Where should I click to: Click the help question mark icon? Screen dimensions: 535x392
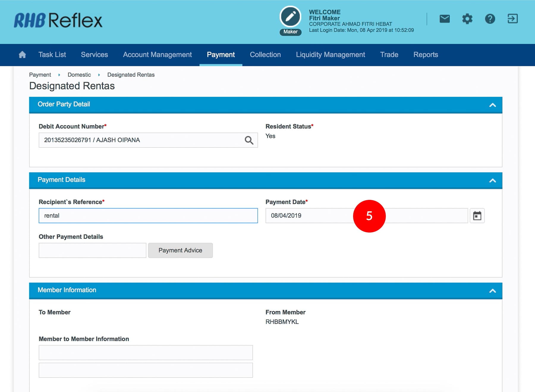click(490, 19)
